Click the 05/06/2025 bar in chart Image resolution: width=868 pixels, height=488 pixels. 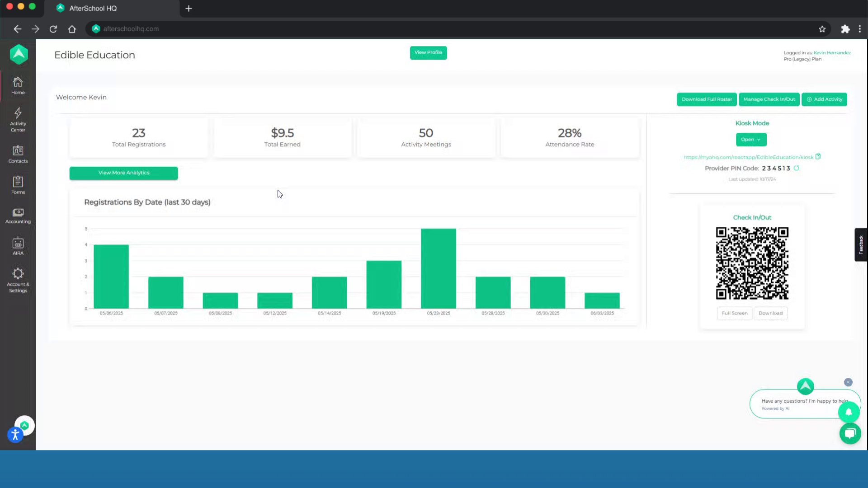pyautogui.click(x=111, y=277)
